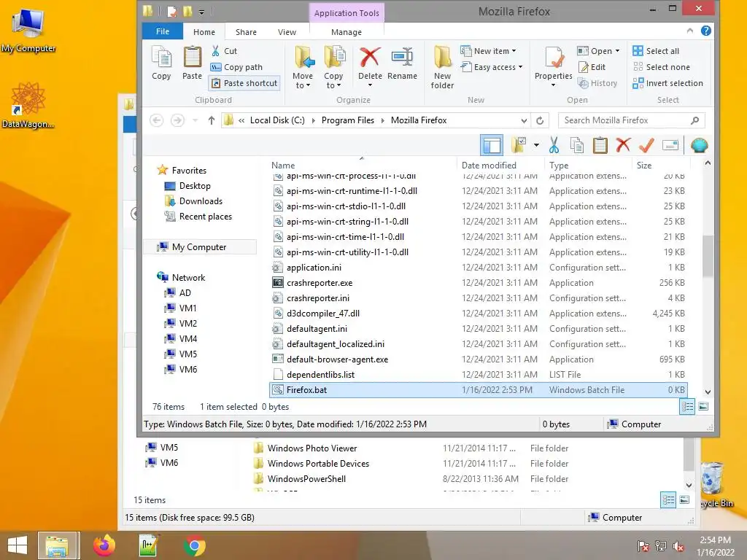Expand the Open button dropdown arrow
747x560 pixels.
[617, 51]
